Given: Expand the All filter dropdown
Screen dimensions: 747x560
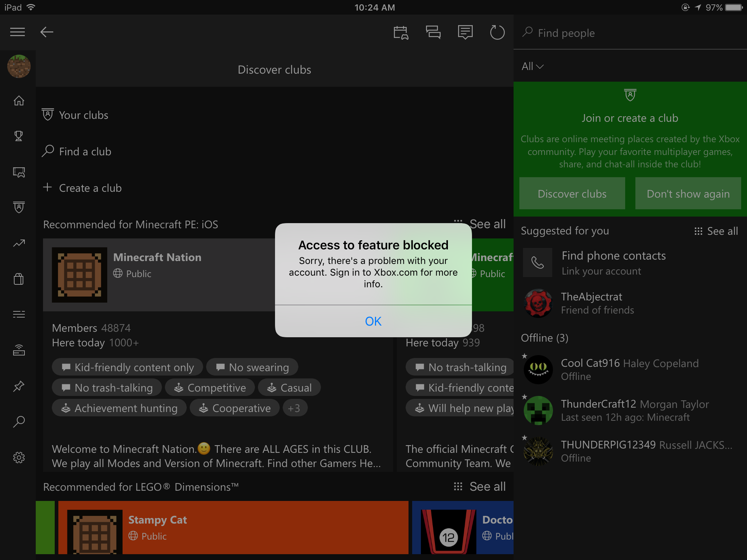Looking at the screenshot, I should (x=532, y=66).
